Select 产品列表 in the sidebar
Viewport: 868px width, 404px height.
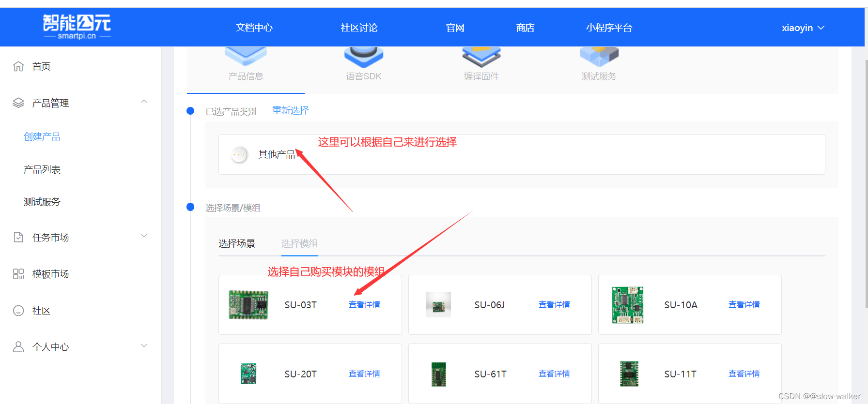pyautogui.click(x=42, y=170)
